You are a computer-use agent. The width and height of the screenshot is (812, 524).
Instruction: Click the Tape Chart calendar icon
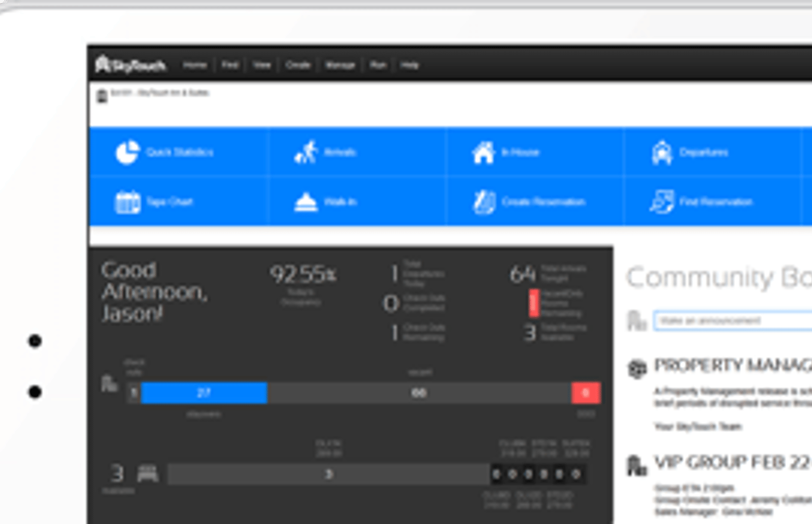[x=127, y=202]
